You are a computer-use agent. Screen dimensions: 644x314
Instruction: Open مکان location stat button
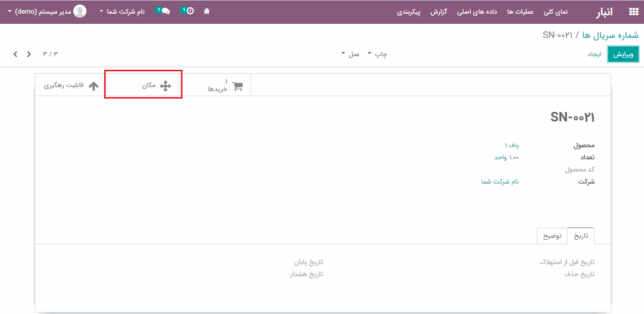144,85
